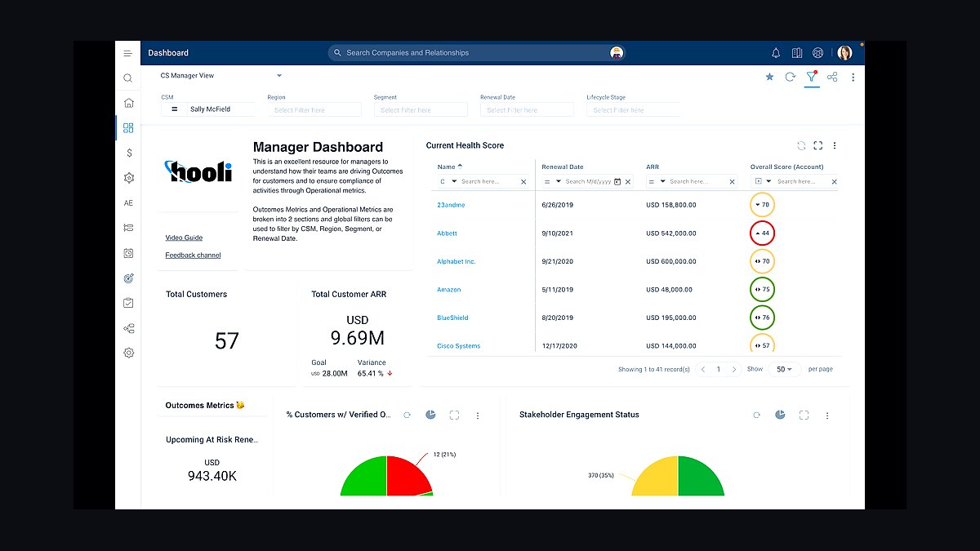The width and height of the screenshot is (980, 551).
Task: Refresh the % Customers w/ Verified widget
Action: click(407, 415)
